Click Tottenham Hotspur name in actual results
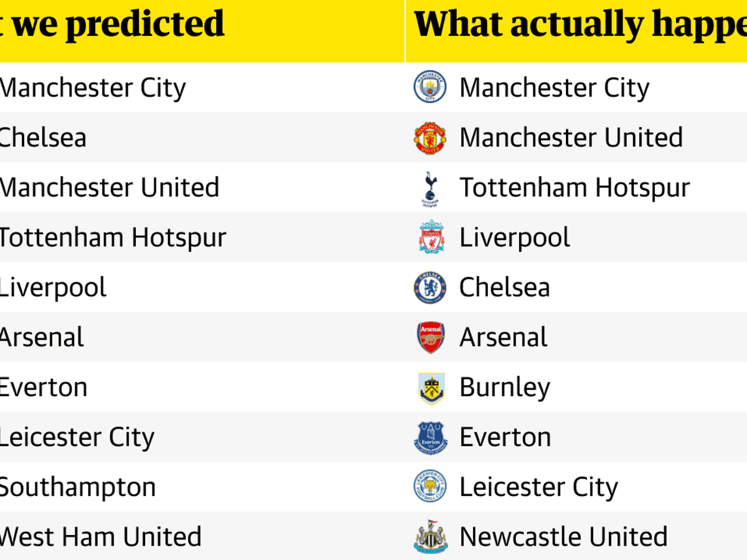This screenshot has height=560, width=747. 575,188
